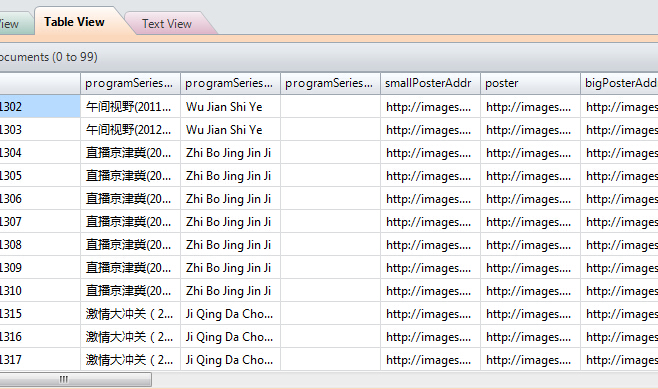
Task: Click bigPosterAddr URL in row 1315
Action: click(619, 314)
